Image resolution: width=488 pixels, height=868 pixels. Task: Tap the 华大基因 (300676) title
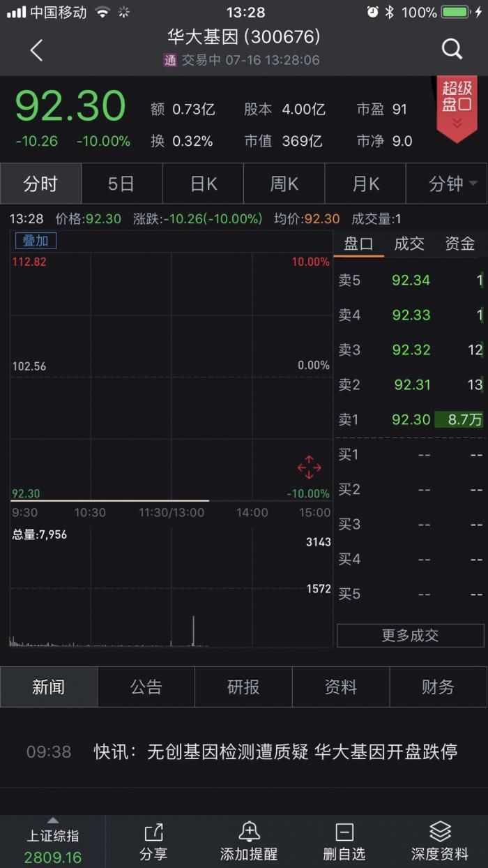coord(243,36)
